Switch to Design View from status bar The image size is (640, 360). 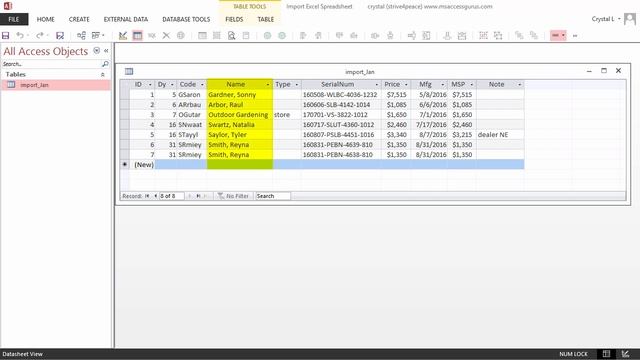(x=625, y=354)
